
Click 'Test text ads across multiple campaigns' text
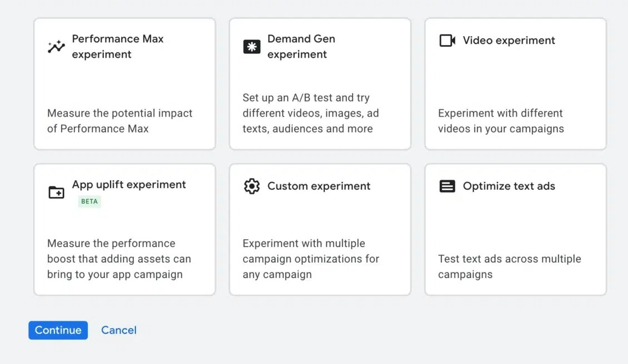pyautogui.click(x=509, y=266)
